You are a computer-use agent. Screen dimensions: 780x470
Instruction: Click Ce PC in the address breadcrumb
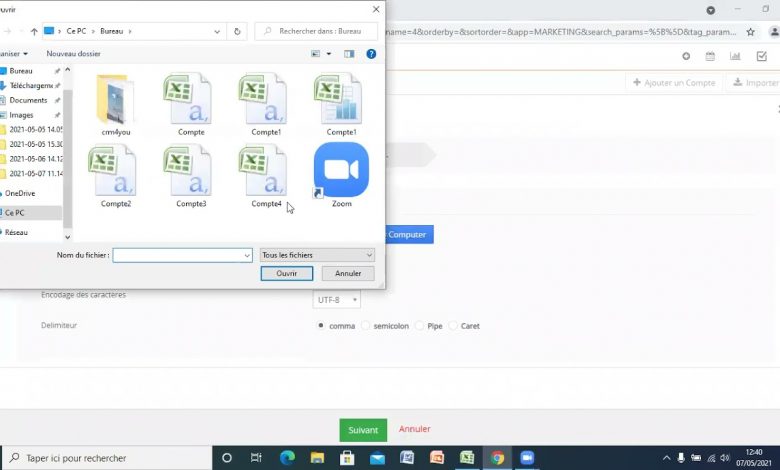(x=76, y=31)
